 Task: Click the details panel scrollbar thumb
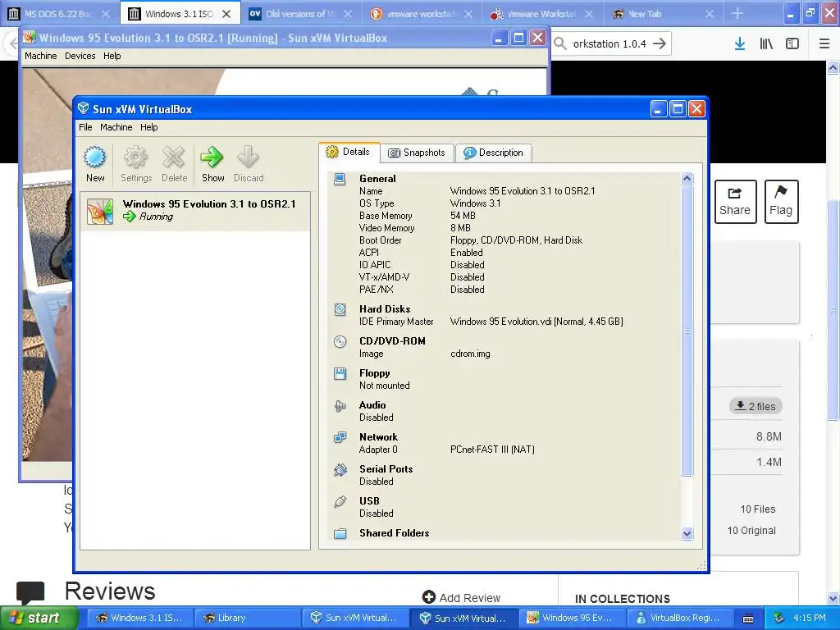(687, 331)
